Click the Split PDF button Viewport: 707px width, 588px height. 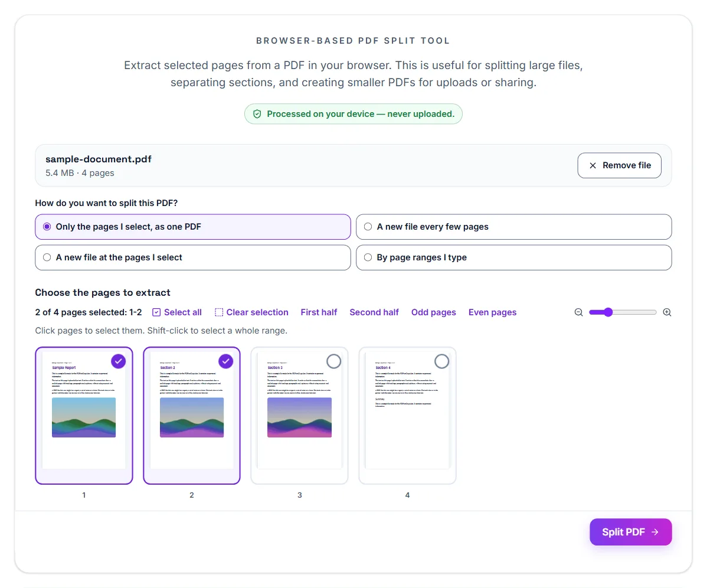631,532
